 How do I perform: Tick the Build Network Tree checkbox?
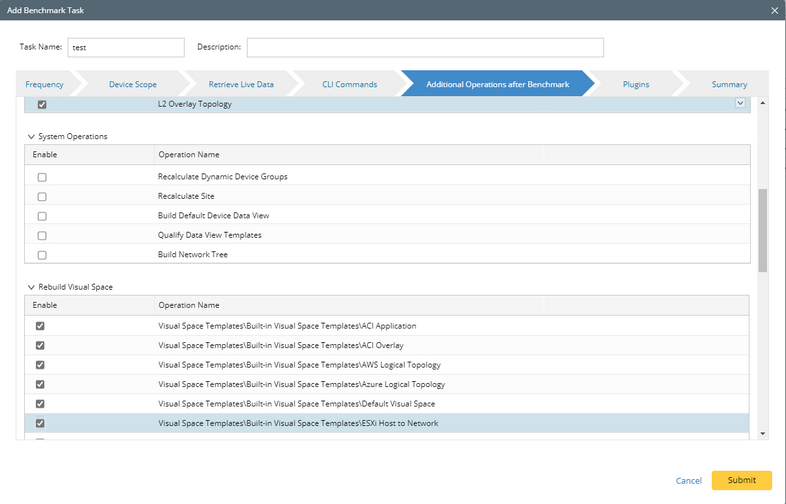click(42, 255)
